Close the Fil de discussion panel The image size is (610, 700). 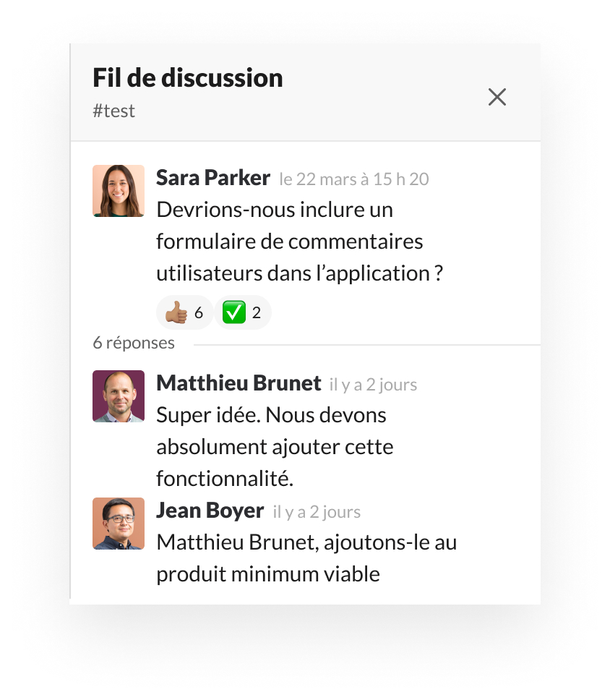[497, 97]
